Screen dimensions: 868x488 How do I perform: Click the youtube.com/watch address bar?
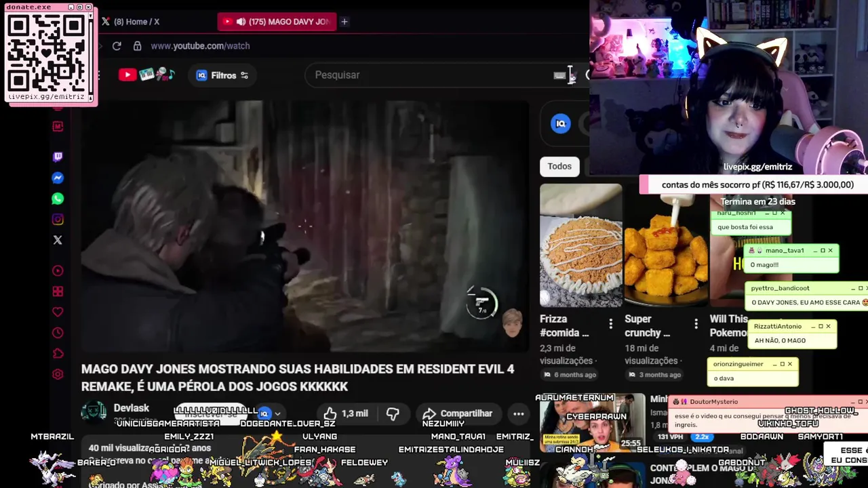(201, 46)
